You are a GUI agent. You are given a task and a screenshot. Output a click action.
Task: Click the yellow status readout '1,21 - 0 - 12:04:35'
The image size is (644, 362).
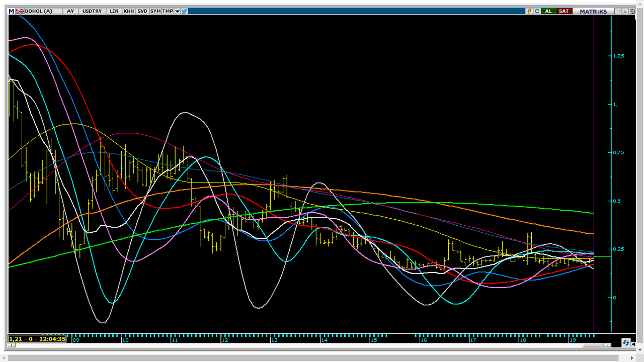pos(37,339)
